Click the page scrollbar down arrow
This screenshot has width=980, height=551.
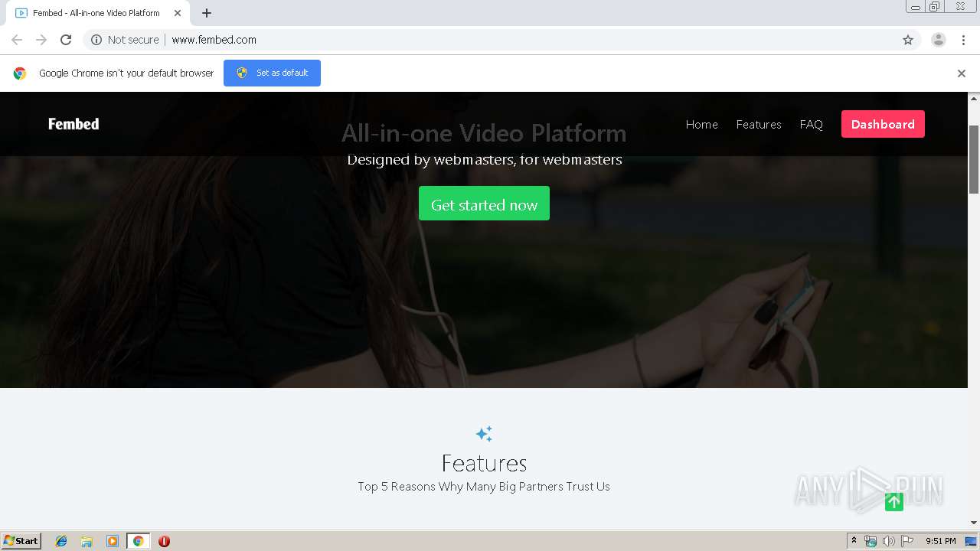[x=974, y=523]
